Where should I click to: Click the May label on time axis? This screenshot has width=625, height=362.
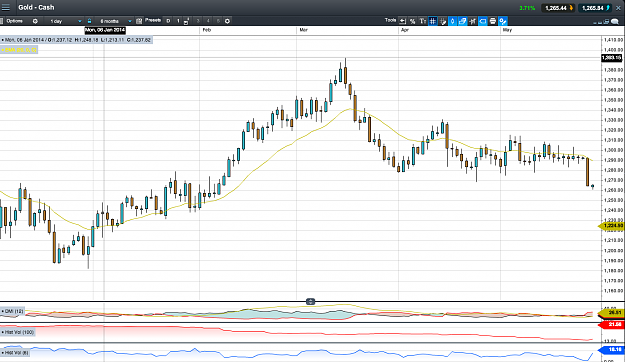(x=507, y=30)
